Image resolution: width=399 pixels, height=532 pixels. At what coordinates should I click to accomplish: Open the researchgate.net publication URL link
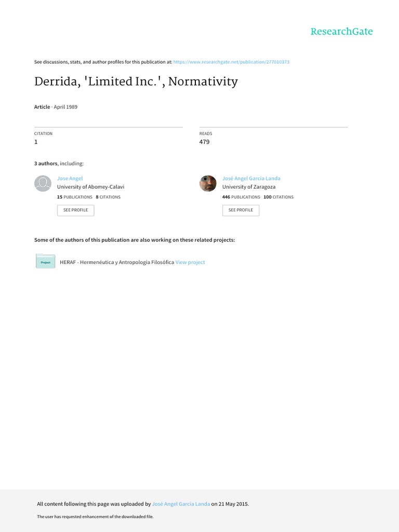tap(232, 62)
